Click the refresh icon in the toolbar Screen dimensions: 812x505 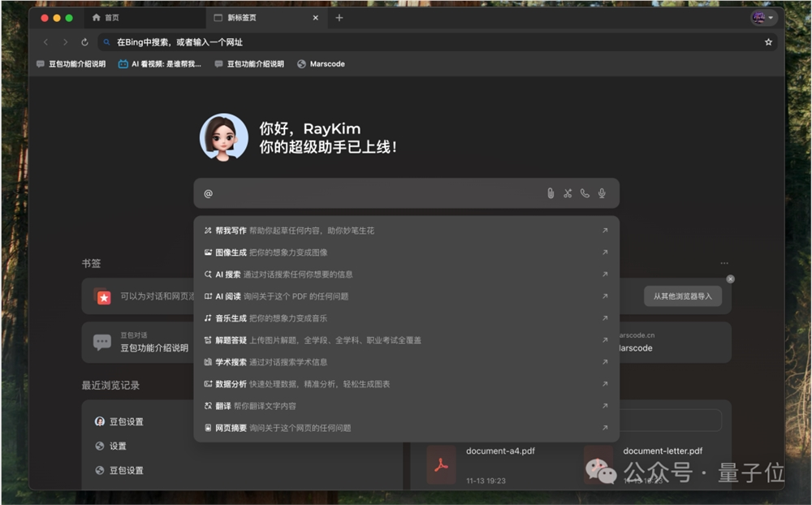click(84, 41)
